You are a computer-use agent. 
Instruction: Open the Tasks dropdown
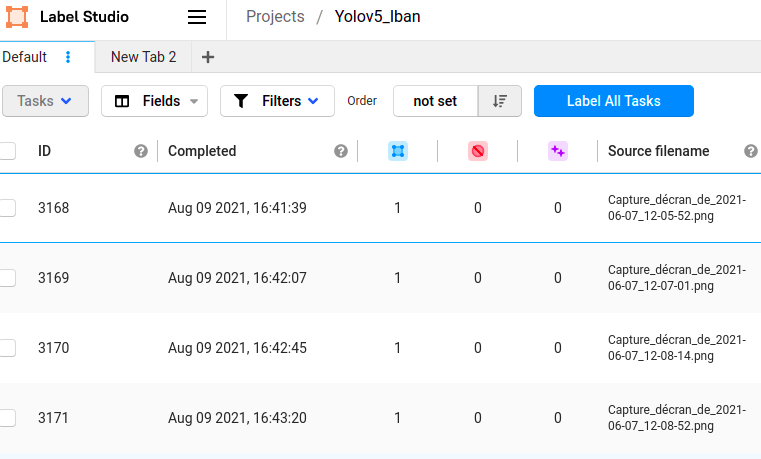point(45,101)
